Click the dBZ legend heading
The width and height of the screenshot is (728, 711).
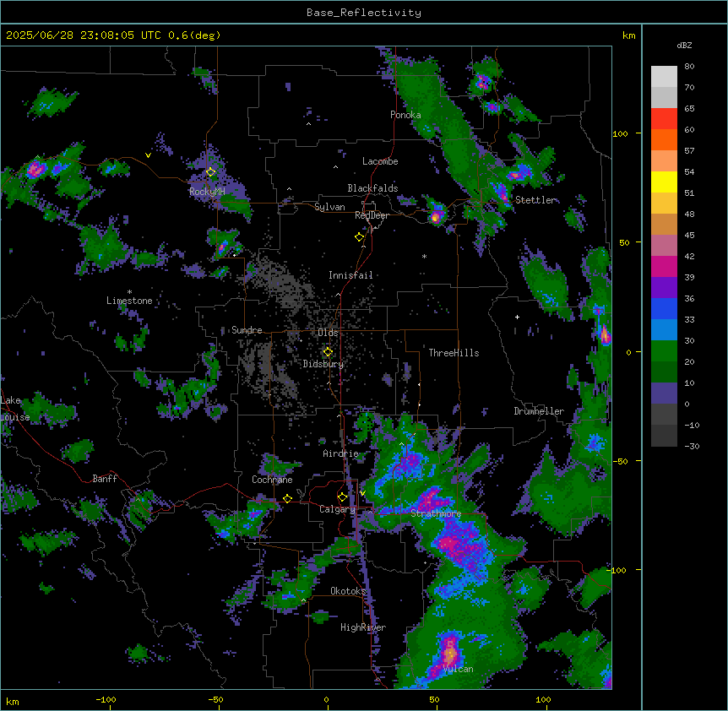tap(684, 45)
